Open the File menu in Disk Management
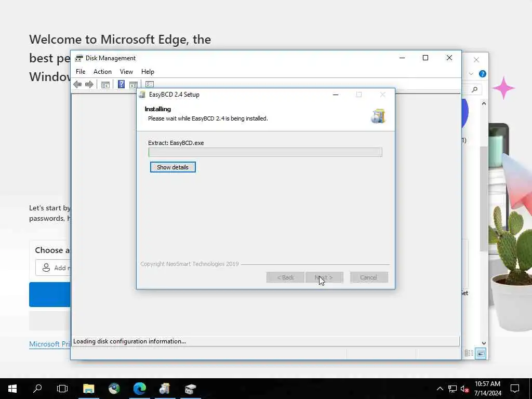This screenshot has width=532, height=399. coord(81,72)
